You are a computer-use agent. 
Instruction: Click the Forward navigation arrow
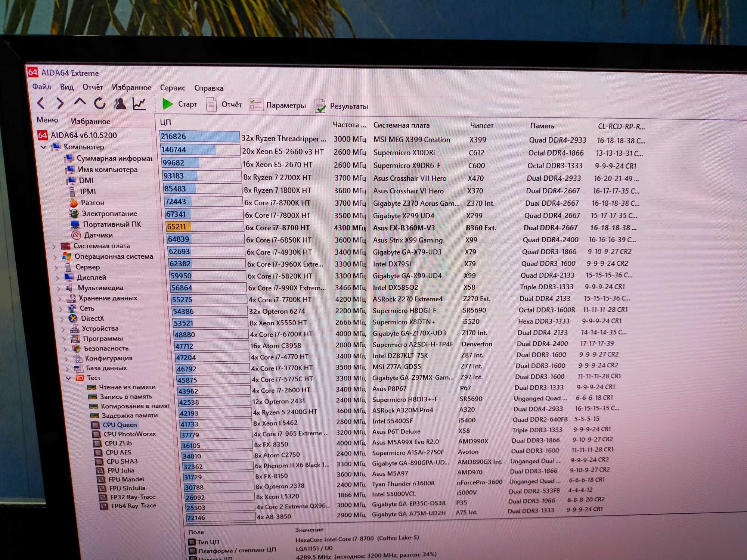point(60,103)
